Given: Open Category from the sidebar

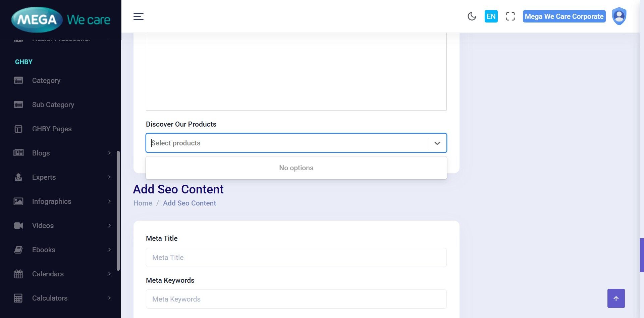Looking at the screenshot, I should pyautogui.click(x=46, y=81).
